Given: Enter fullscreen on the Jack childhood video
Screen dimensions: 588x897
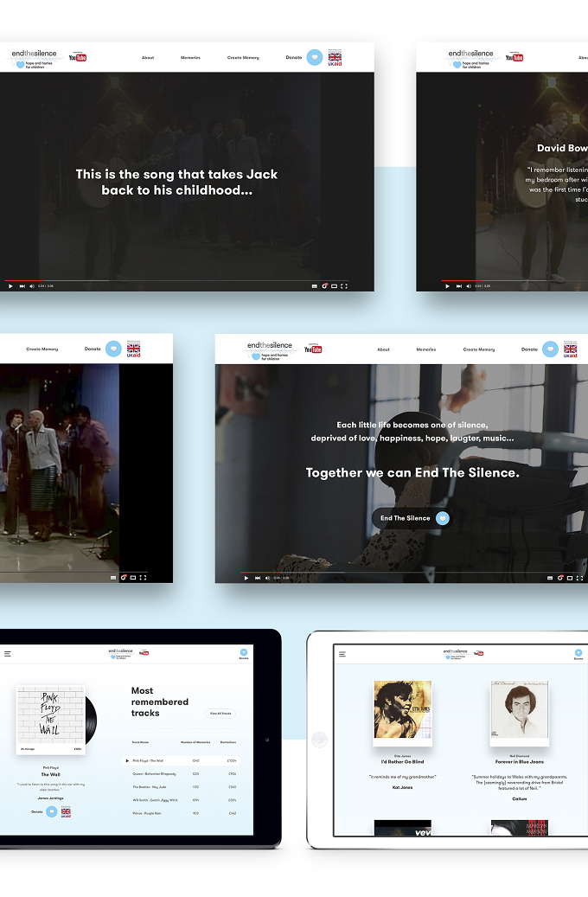Looking at the screenshot, I should [x=344, y=286].
